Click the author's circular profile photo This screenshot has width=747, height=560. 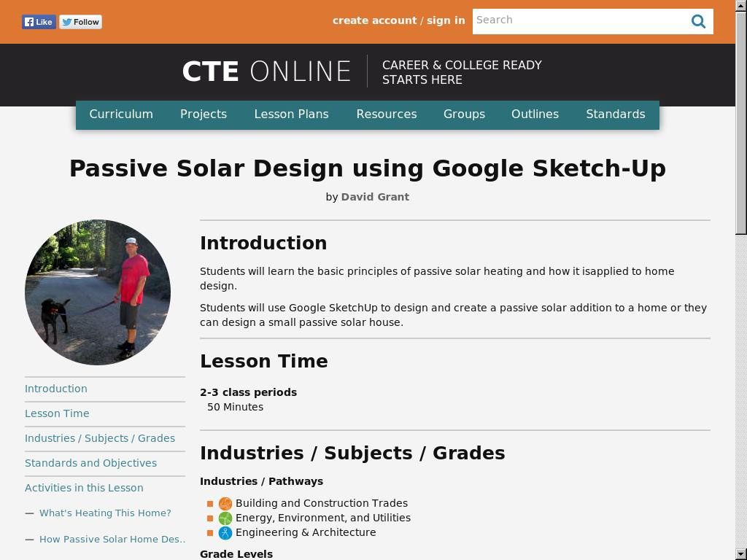coord(98,292)
